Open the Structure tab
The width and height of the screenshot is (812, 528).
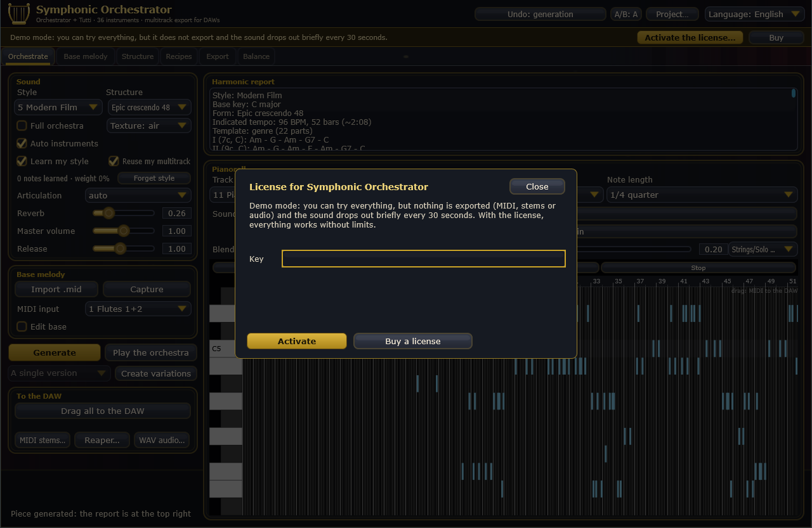coord(138,56)
